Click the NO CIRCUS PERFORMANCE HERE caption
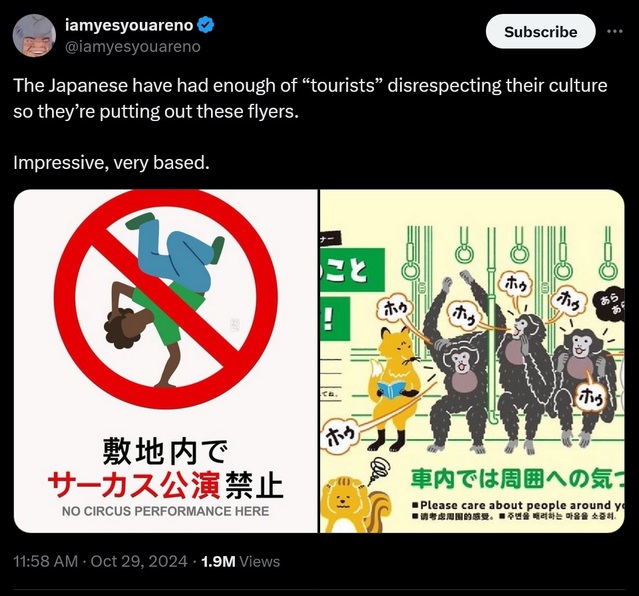 coord(165,511)
